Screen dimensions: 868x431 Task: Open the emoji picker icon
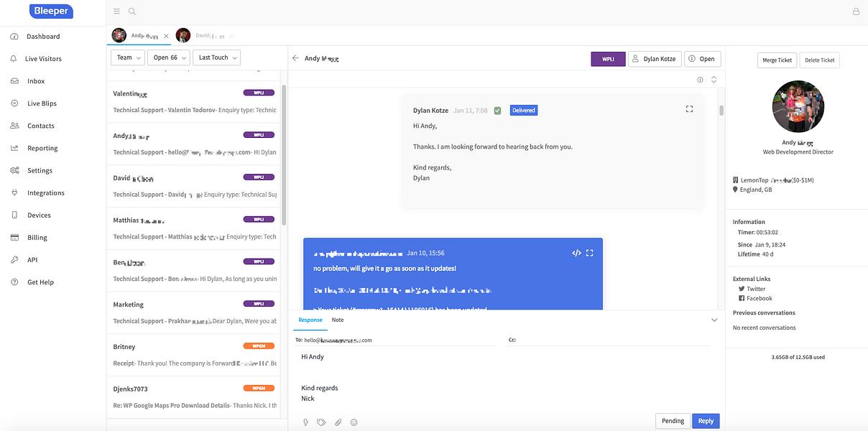[354, 422]
